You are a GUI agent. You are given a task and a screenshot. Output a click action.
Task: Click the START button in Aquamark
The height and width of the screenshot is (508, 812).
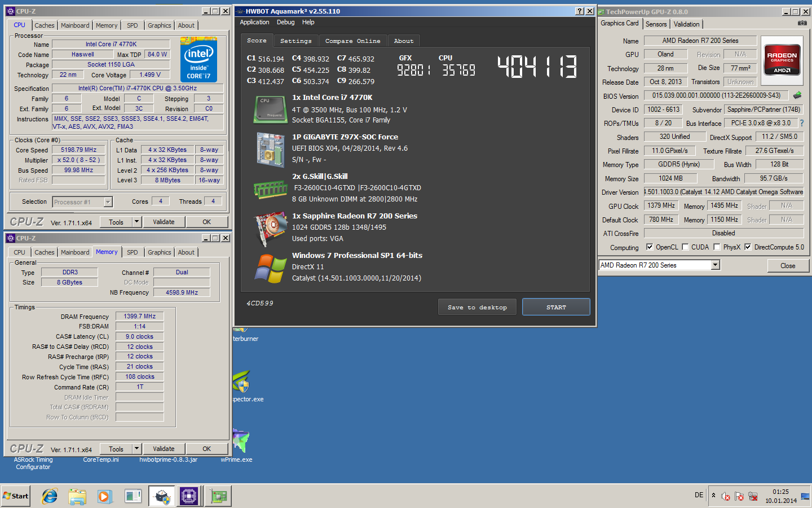[x=556, y=307]
